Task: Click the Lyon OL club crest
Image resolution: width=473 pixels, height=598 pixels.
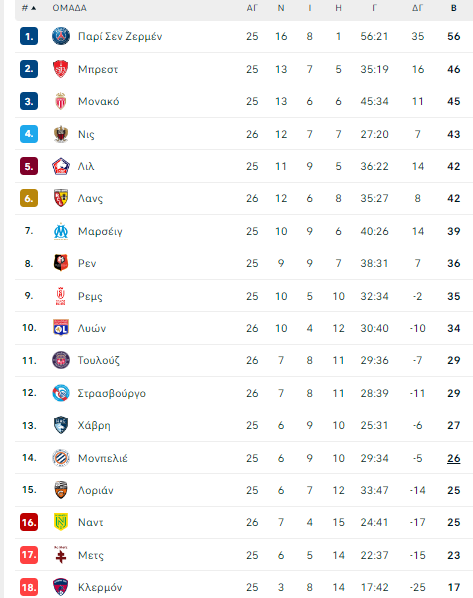Action: point(61,328)
